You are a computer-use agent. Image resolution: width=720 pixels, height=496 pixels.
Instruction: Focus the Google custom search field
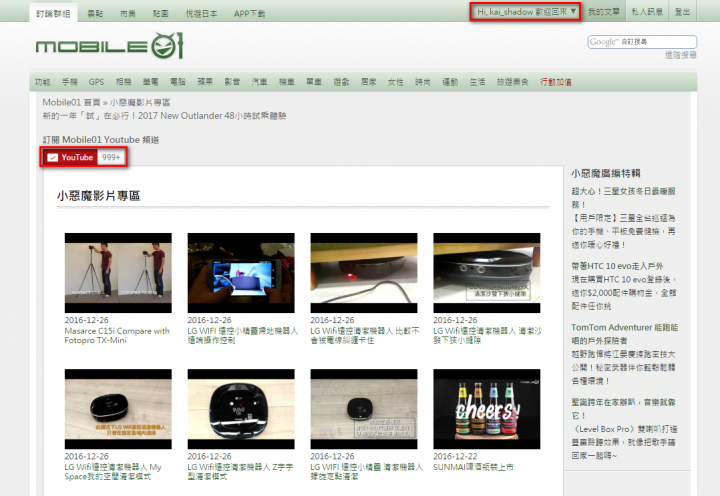pos(642,42)
